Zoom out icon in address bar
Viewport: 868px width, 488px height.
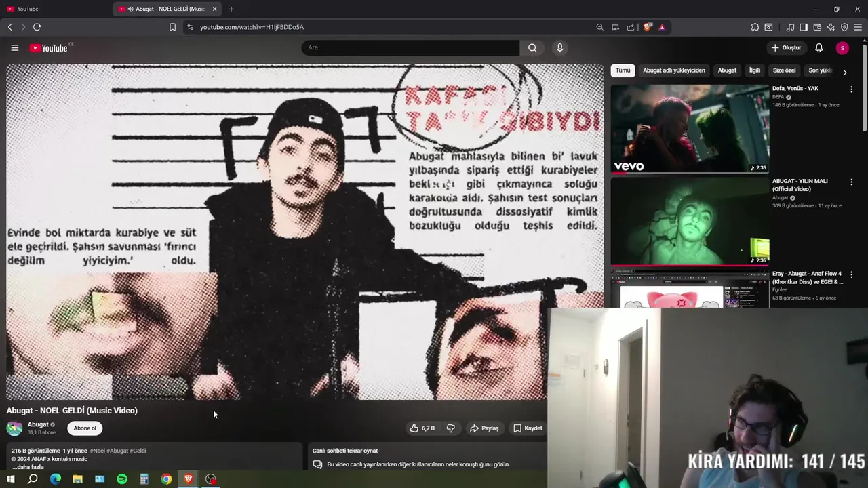599,27
